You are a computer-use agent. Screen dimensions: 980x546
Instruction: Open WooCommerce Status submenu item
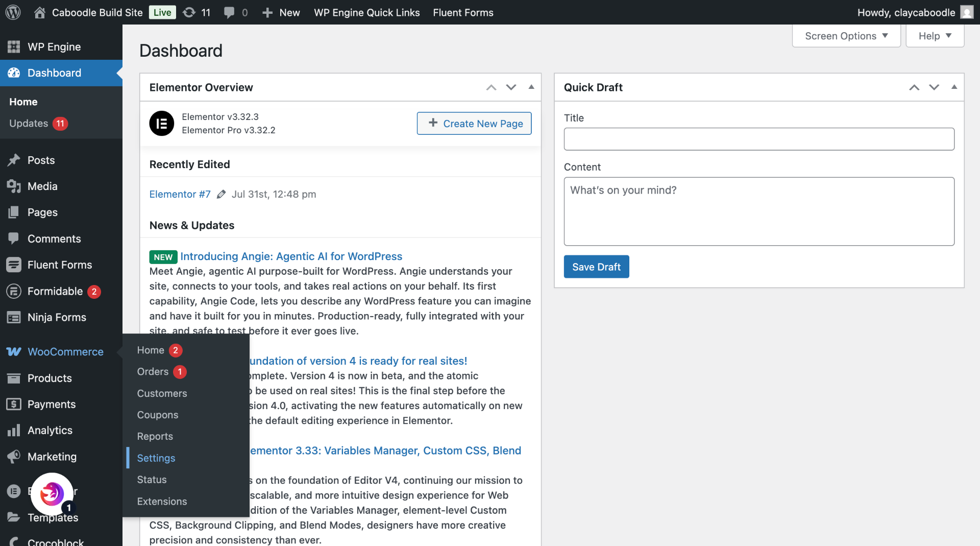[x=152, y=480]
